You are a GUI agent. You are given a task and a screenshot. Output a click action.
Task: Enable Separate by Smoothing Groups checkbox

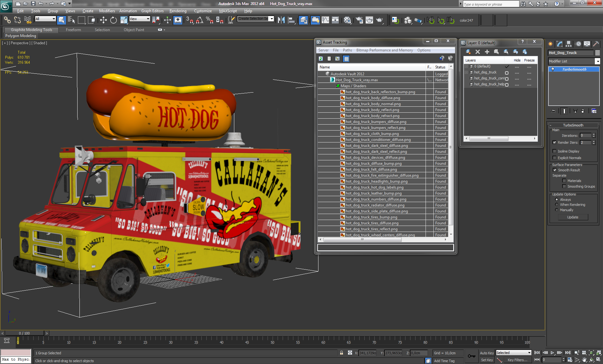pos(564,186)
